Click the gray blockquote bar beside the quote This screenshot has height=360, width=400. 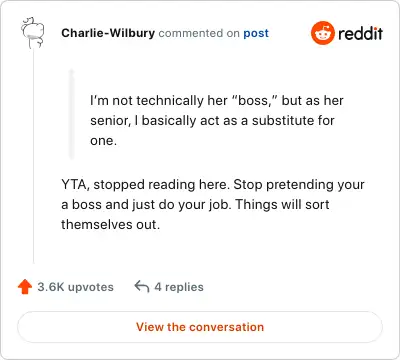71,114
